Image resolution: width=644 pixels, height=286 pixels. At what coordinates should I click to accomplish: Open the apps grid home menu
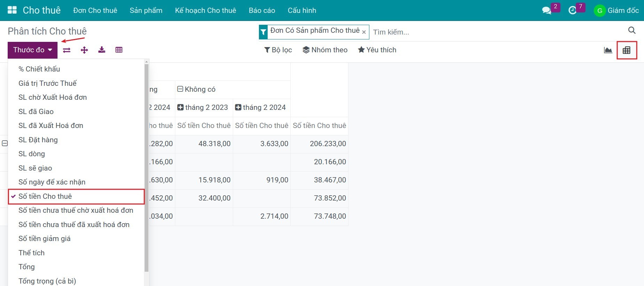tap(12, 10)
